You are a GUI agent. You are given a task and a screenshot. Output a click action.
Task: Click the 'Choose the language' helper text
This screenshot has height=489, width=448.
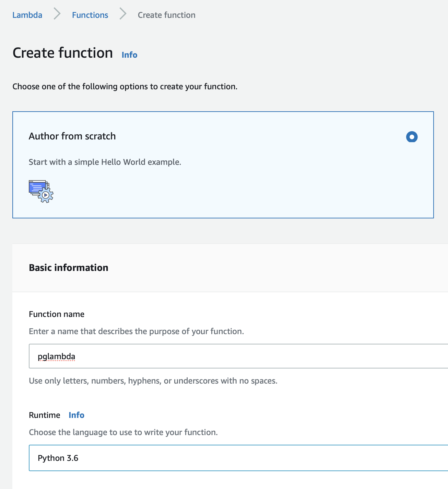point(123,432)
